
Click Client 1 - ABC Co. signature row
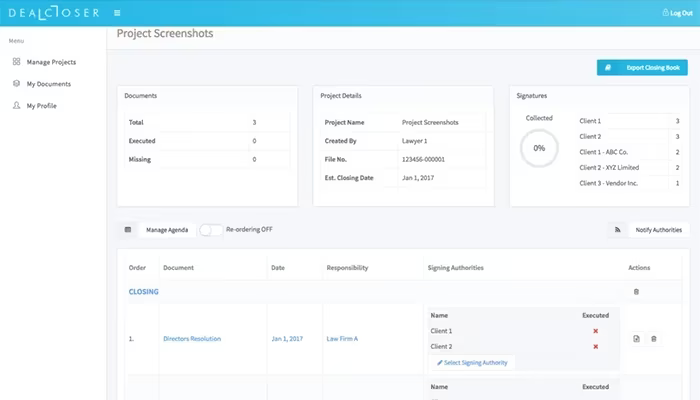click(x=629, y=152)
